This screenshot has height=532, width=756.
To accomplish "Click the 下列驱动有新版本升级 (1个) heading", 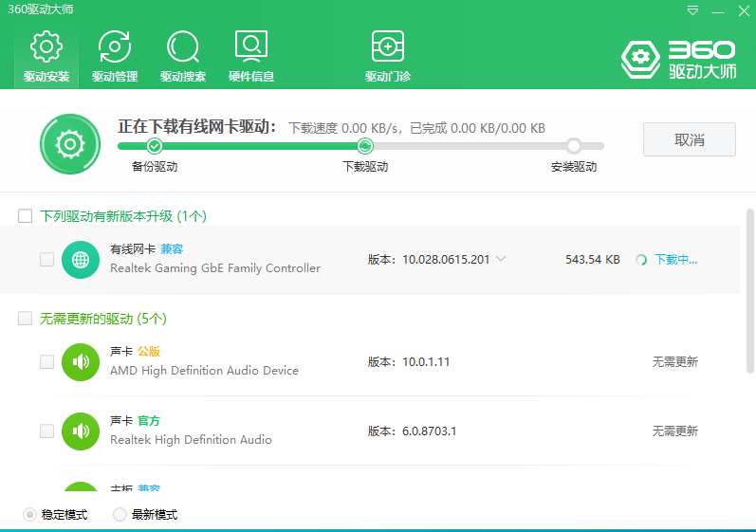I will 123,216.
